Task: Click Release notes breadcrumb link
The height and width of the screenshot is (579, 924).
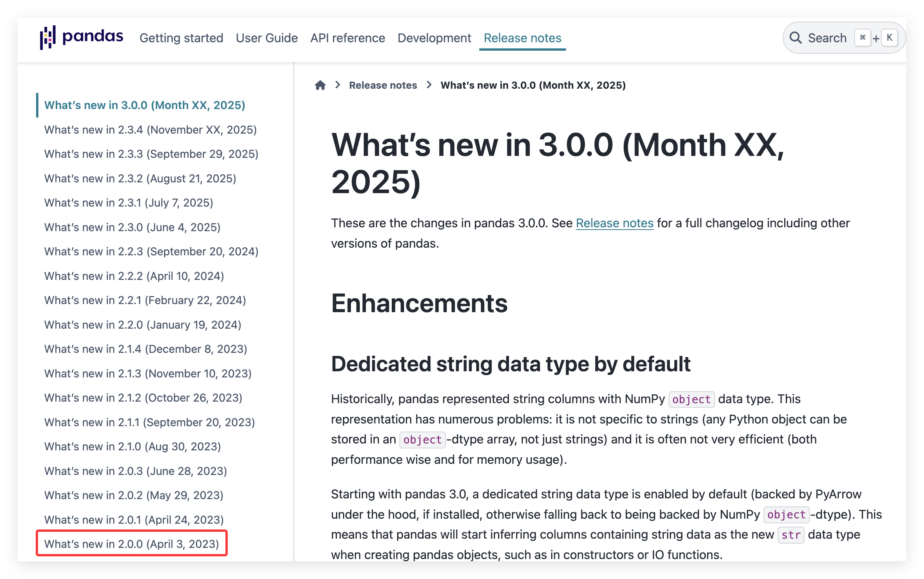Action: click(x=383, y=85)
